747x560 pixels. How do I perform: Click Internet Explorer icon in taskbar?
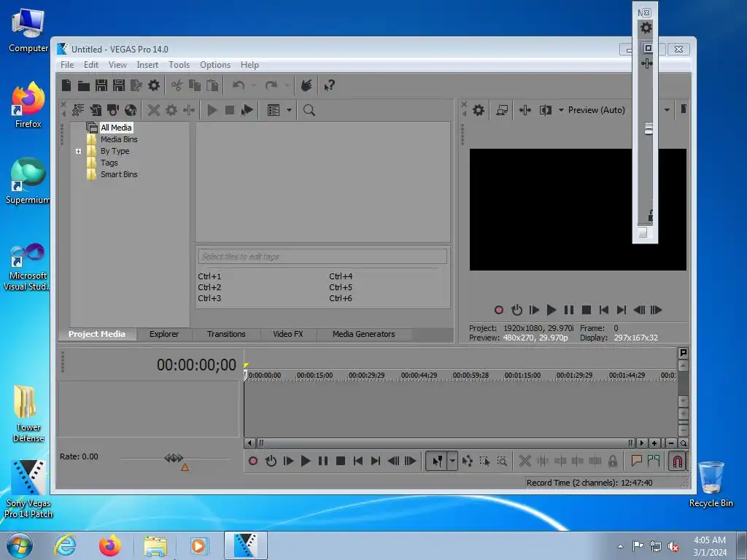pos(65,545)
